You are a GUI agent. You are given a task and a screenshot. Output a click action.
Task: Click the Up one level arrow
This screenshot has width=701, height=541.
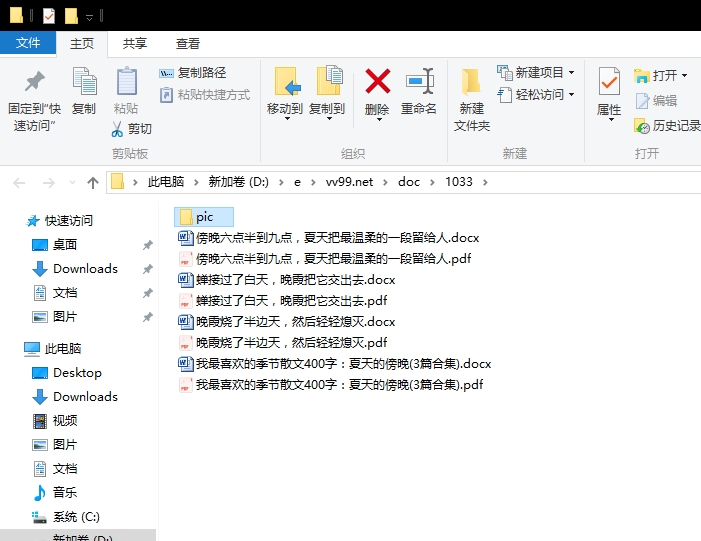[93, 182]
